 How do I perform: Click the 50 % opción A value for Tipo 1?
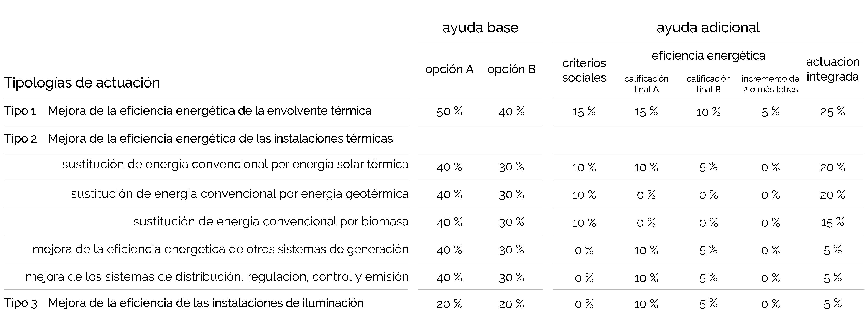(449, 111)
